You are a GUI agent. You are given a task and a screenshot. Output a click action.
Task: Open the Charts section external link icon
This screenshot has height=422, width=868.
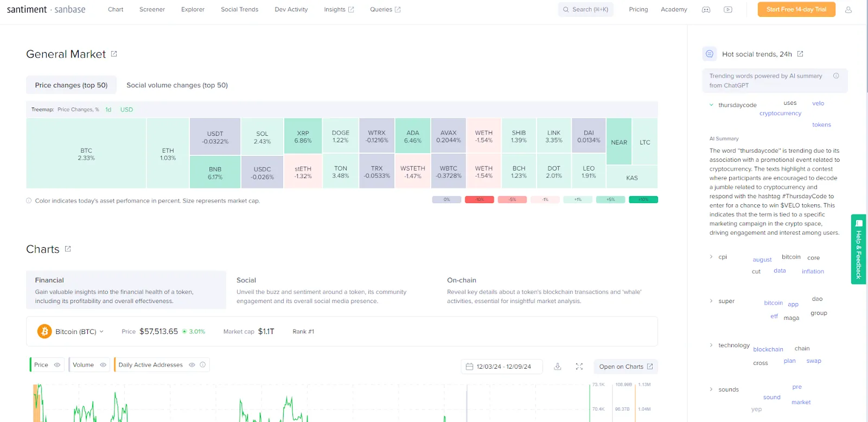click(x=68, y=249)
